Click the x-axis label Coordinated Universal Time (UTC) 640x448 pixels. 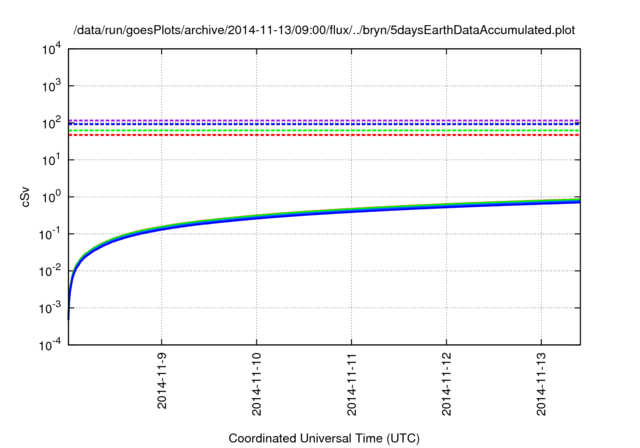point(324,438)
